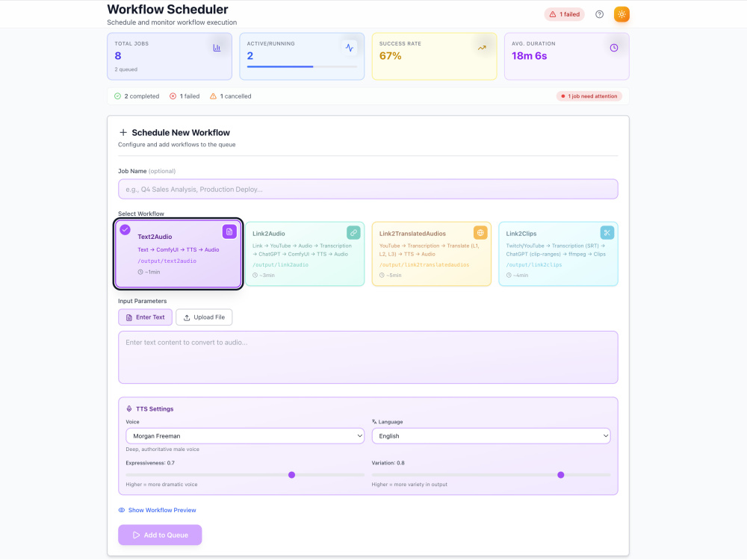Viewport: 747px width, 560px height.
Task: Click the Total Jobs stat card value 8
Action: 118,56
